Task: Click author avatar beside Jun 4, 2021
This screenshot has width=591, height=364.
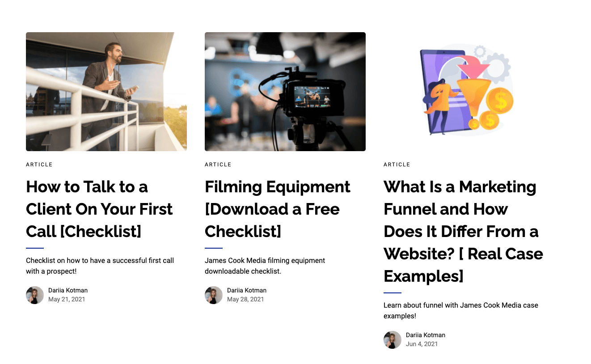Action: point(393,340)
